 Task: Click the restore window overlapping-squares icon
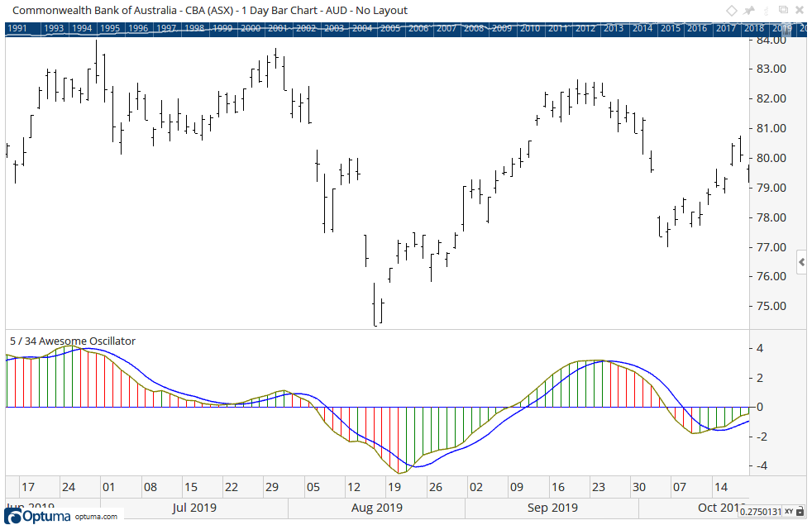(784, 10)
